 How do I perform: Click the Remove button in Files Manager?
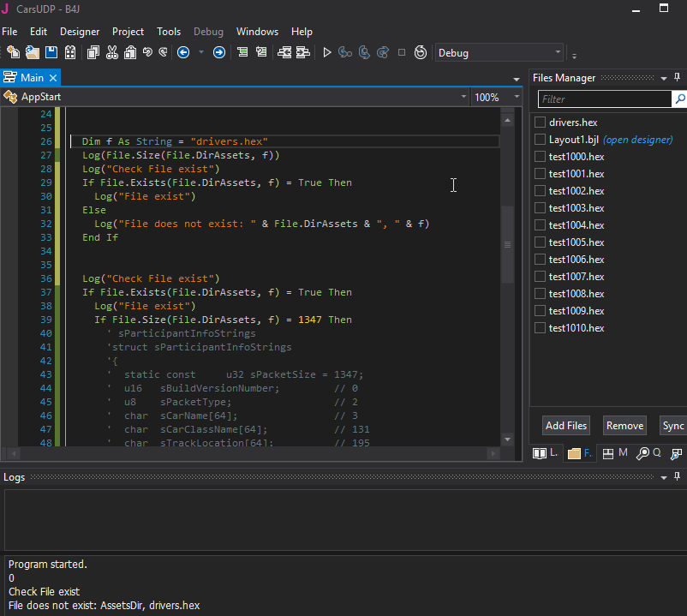tap(624, 426)
